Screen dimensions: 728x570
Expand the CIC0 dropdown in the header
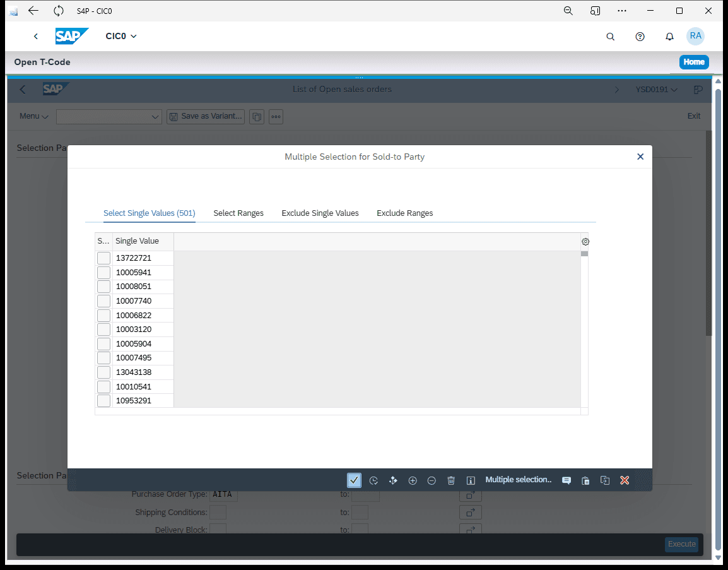click(121, 36)
